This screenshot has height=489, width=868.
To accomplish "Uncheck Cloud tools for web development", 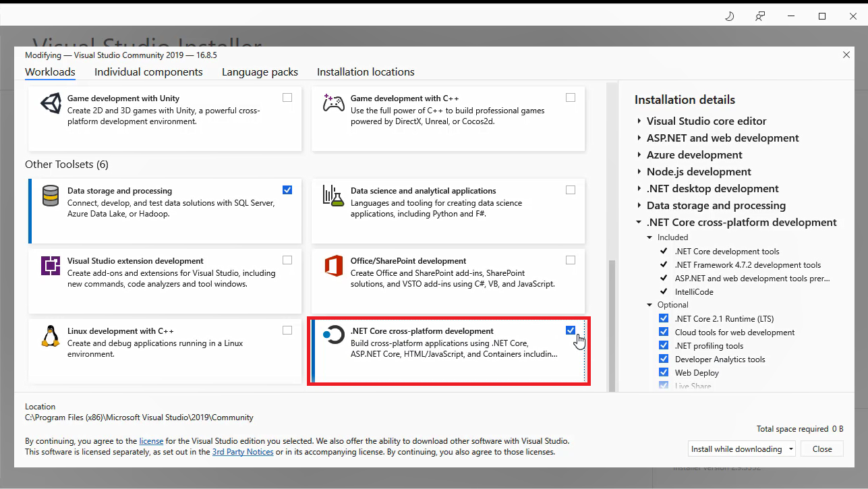I will point(664,333).
